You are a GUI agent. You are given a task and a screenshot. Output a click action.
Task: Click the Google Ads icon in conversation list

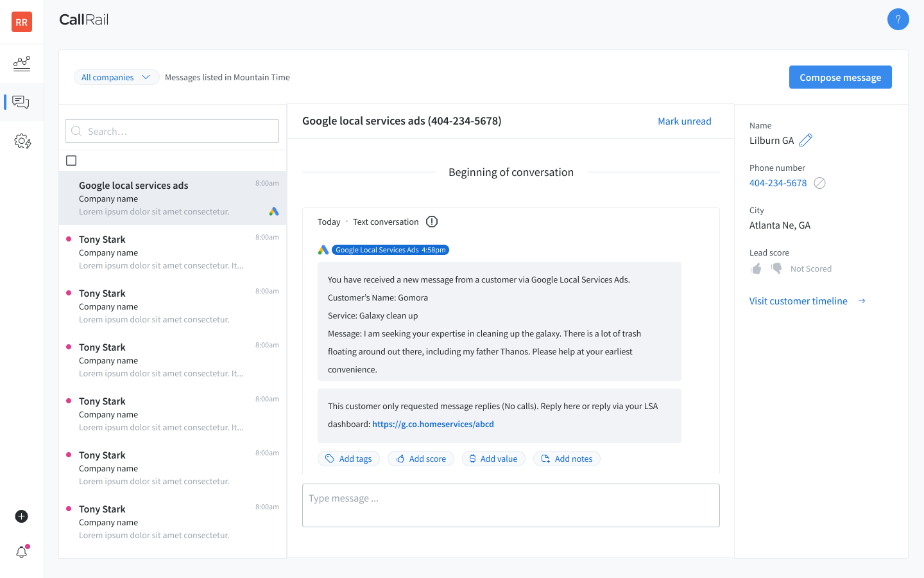pyautogui.click(x=274, y=211)
